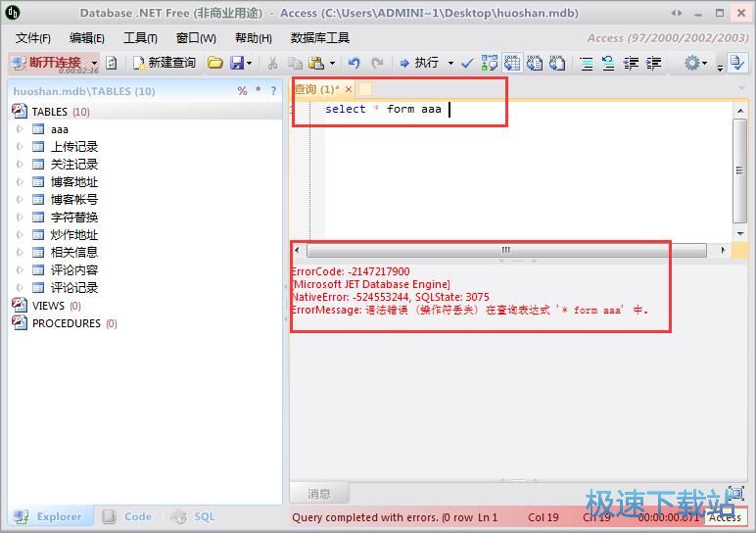Click the increase indent icon
Image resolution: width=756 pixels, height=533 pixels.
click(653, 64)
